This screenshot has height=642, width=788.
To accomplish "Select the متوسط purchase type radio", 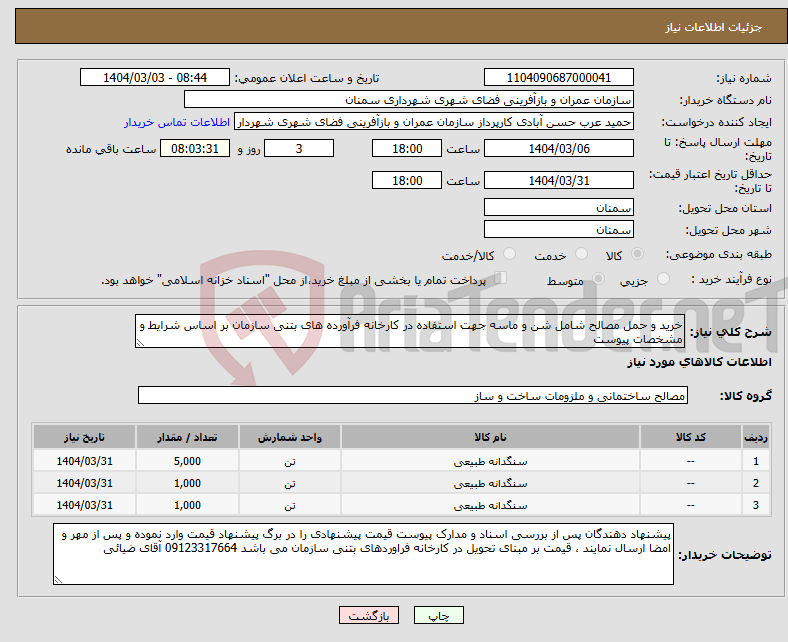I will click(598, 279).
